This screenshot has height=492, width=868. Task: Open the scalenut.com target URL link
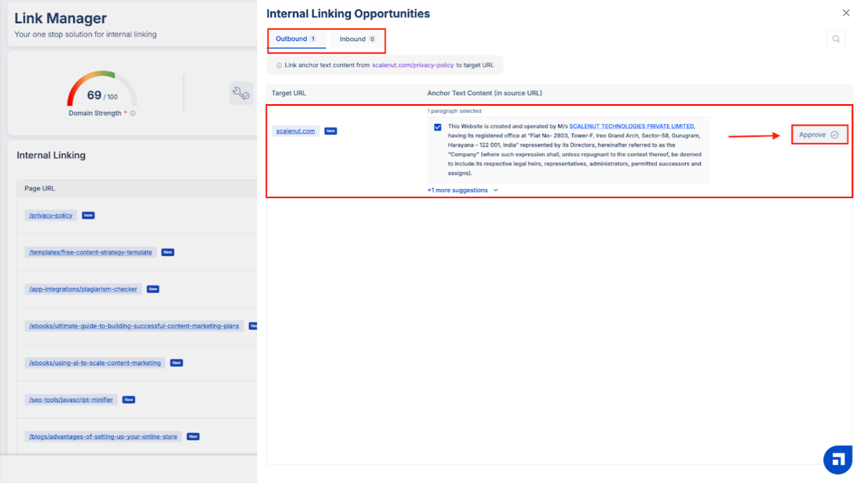[295, 131]
